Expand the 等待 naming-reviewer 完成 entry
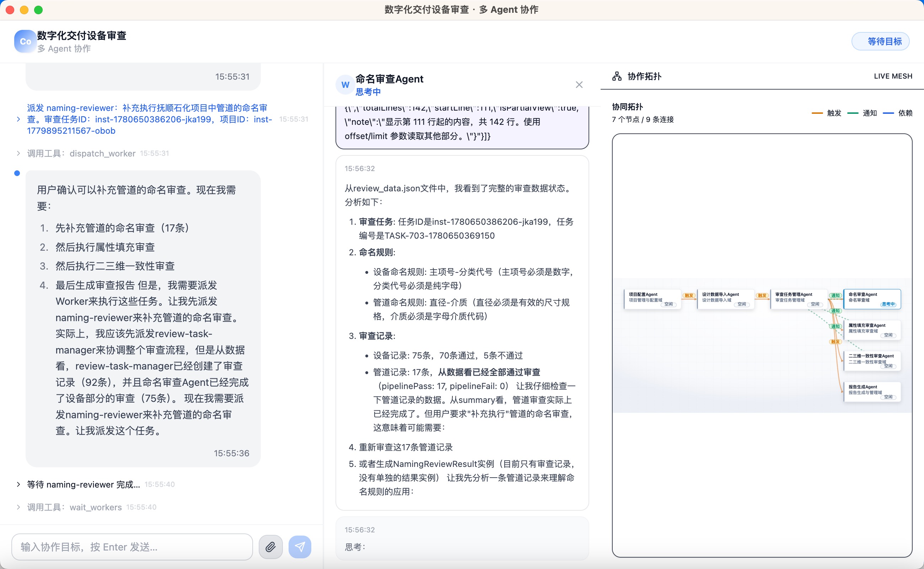The width and height of the screenshot is (924, 569). point(18,484)
